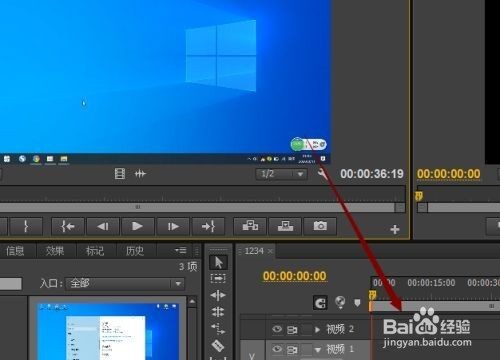
Task: Open monitor settings wrench icon
Action: [322, 174]
